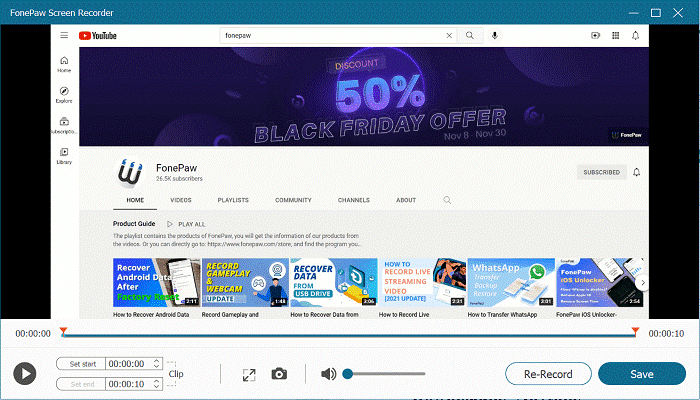Viewport: 700px width, 400px height.
Task: Click the channel search magnifier icon
Action: 447,200
